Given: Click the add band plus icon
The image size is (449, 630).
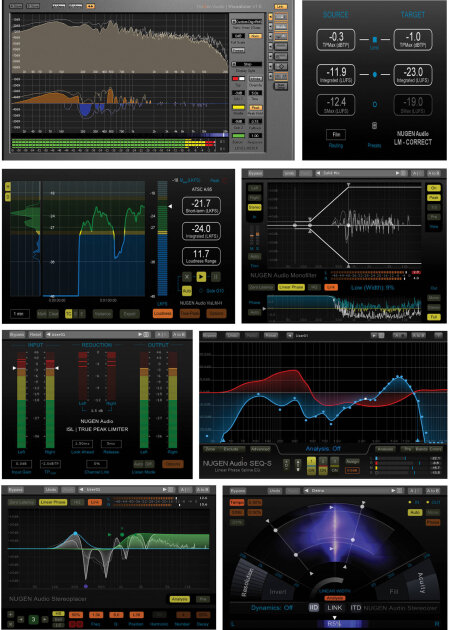Looking at the screenshot, I should pos(10,614).
